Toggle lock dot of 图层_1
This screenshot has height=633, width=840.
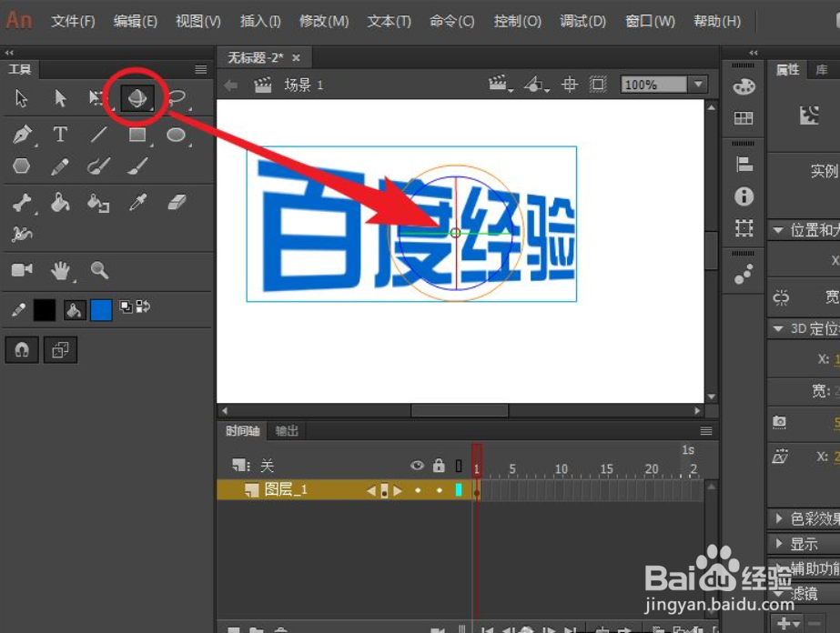click(x=440, y=490)
